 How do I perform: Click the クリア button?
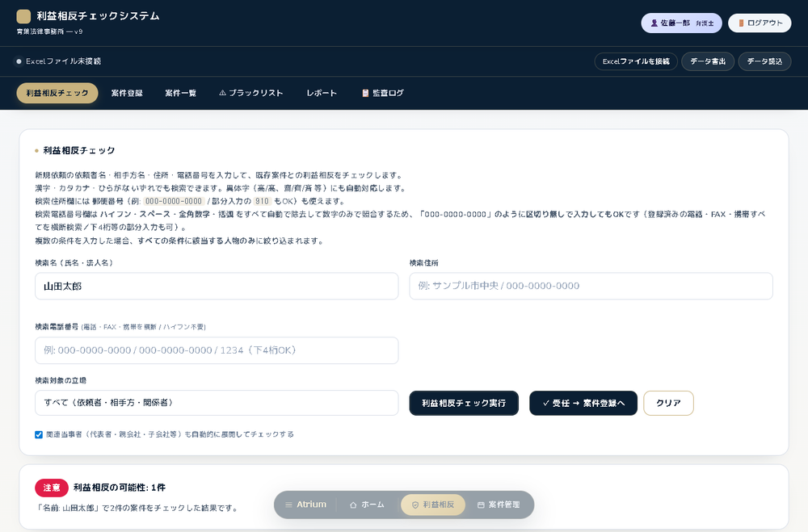pyautogui.click(x=668, y=404)
